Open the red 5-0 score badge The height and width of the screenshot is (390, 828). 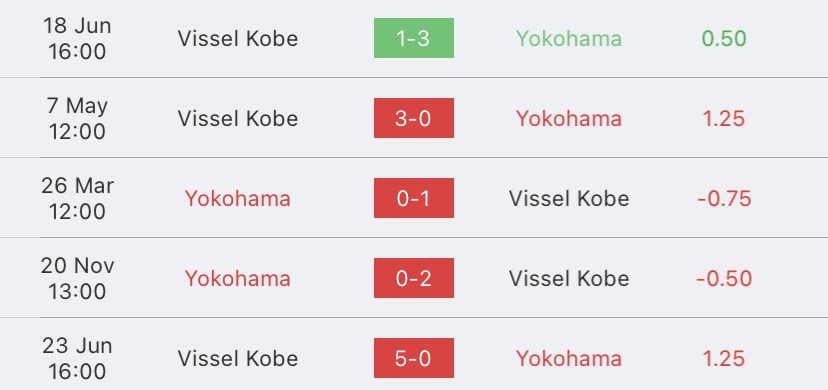[413, 358]
